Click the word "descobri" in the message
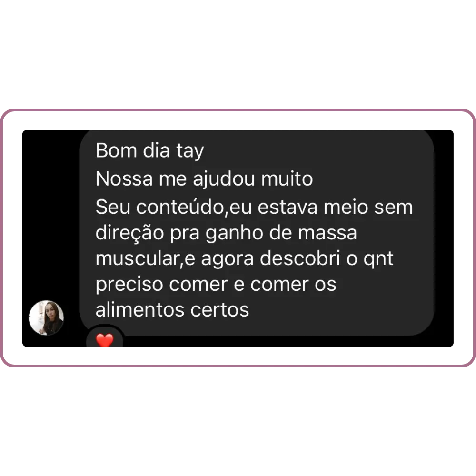Screen dimensions: 476x476 point(300,258)
